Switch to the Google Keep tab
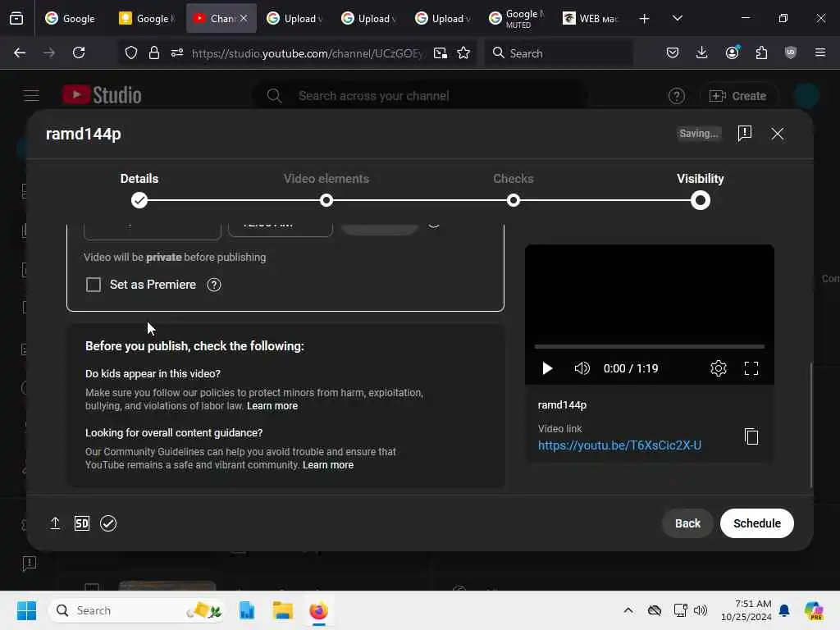This screenshot has height=630, width=840. [x=146, y=18]
